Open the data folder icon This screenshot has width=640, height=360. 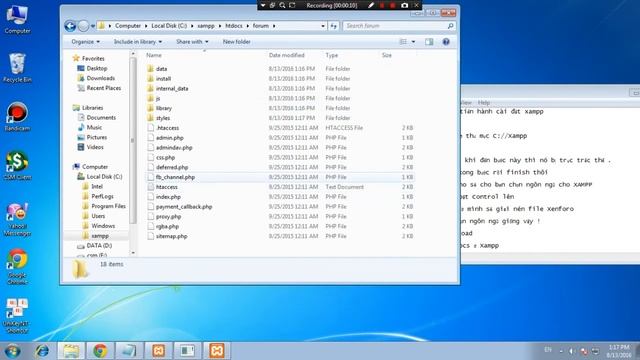pyautogui.click(x=150, y=69)
